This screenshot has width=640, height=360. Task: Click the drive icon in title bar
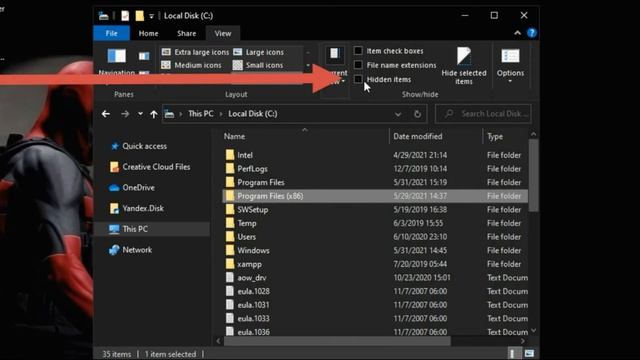pos(104,16)
